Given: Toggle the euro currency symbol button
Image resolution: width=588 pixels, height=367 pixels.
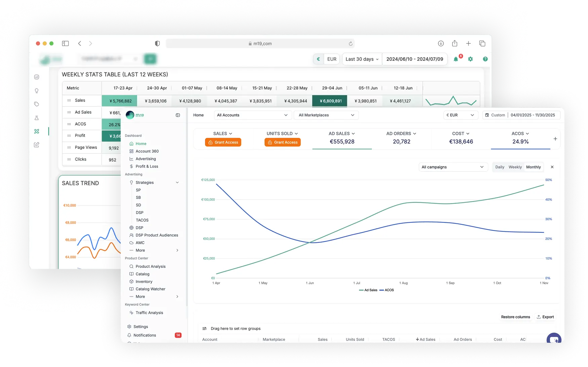Looking at the screenshot, I should (x=318, y=59).
